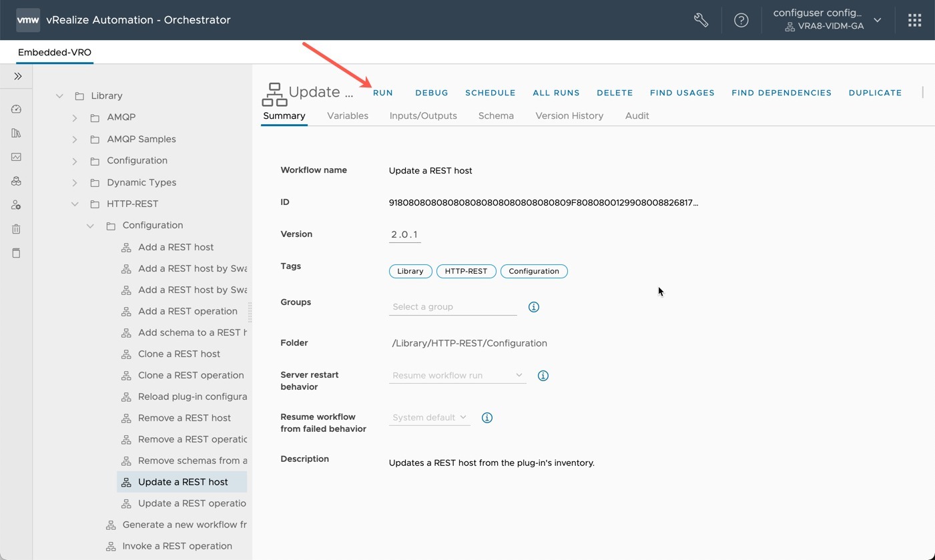Viewport: 935px width, 560px height.
Task: Open the help question mark icon
Action: click(741, 20)
